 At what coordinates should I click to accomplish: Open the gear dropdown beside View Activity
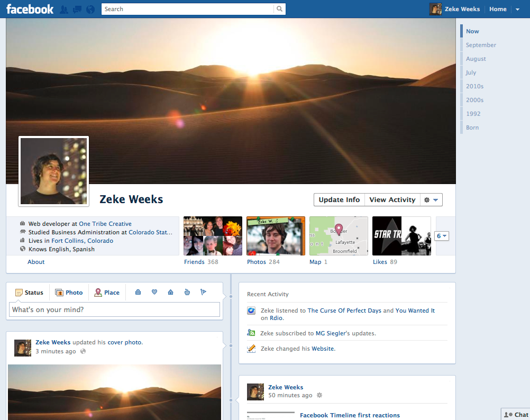point(431,200)
